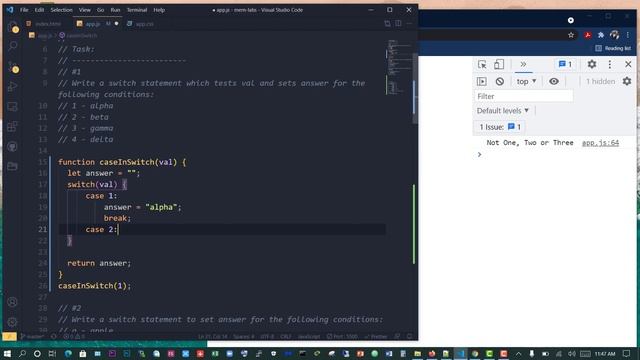Open the app.js:64 source link

click(600, 143)
